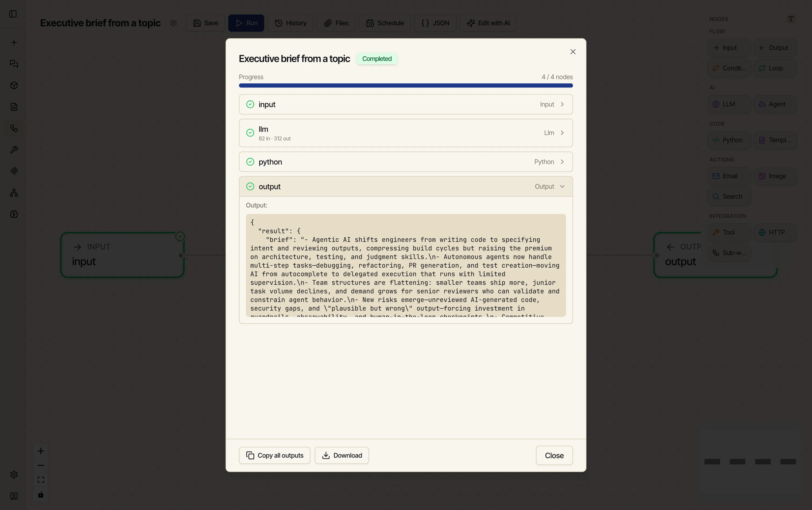Image resolution: width=812 pixels, height=510 pixels.
Task: Open the cube icon in left sidebar
Action: pyautogui.click(x=14, y=85)
